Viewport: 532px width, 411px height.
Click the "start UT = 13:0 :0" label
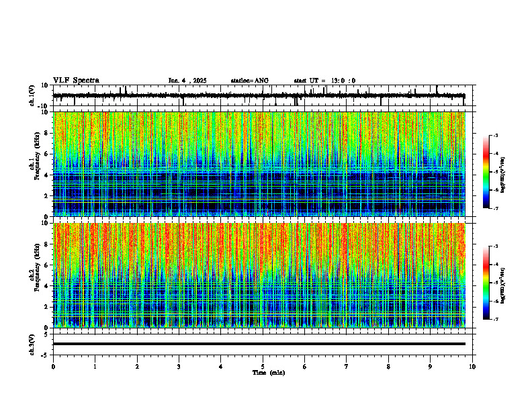[324, 81]
